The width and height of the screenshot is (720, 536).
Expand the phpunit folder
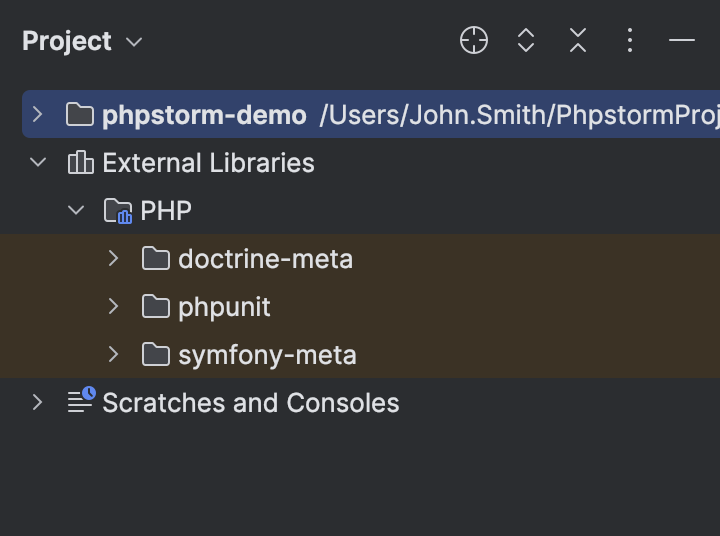pos(113,306)
